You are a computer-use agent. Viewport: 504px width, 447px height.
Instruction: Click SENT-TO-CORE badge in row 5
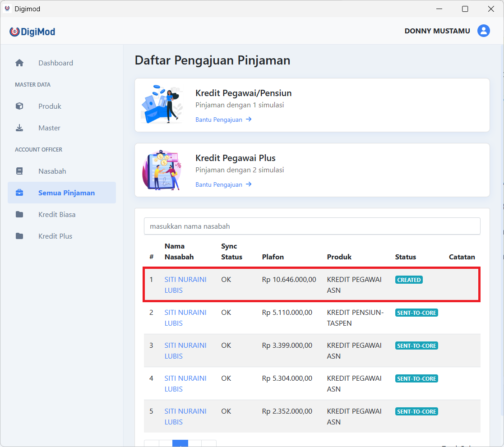[x=416, y=411]
